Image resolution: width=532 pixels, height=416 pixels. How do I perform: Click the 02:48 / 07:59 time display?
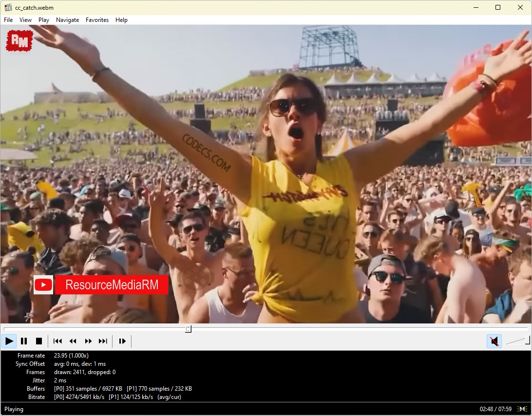click(495, 409)
